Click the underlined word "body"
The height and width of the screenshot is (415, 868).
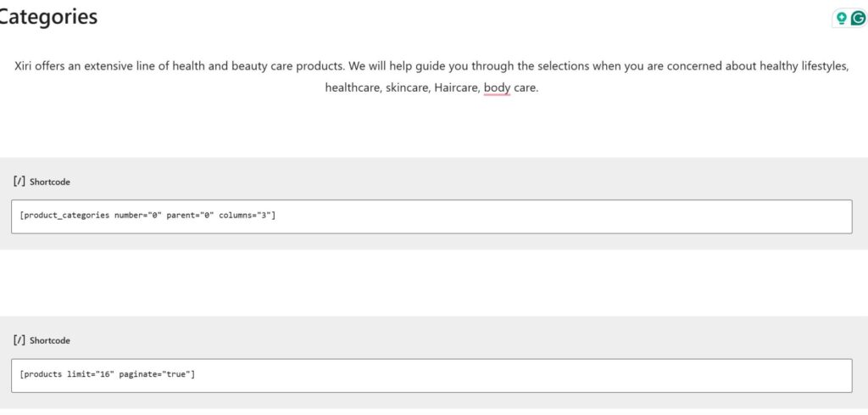pyautogui.click(x=497, y=87)
